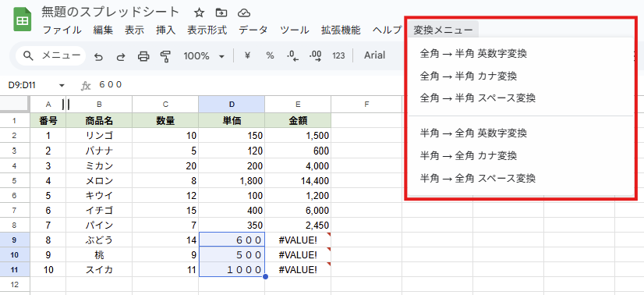Decrease decimal places button
This screenshot has height=295, width=644.
pyautogui.click(x=292, y=56)
